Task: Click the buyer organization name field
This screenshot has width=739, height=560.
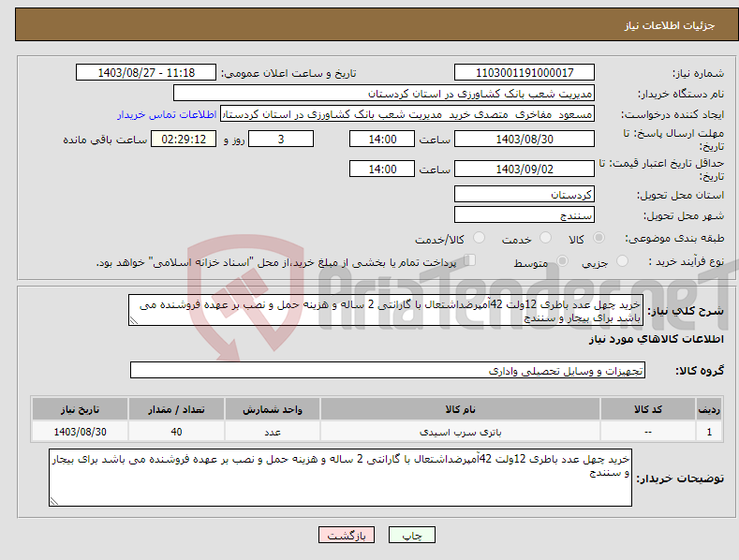Action: (x=384, y=94)
